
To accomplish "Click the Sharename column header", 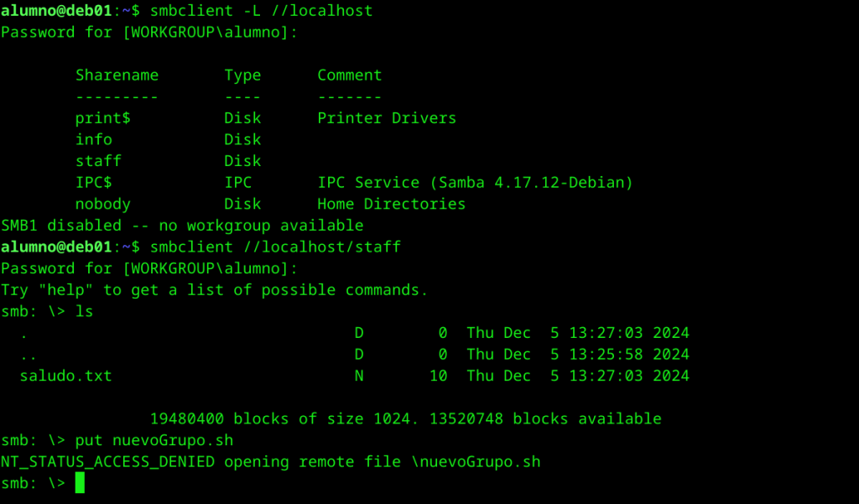I will pyautogui.click(x=117, y=75).
